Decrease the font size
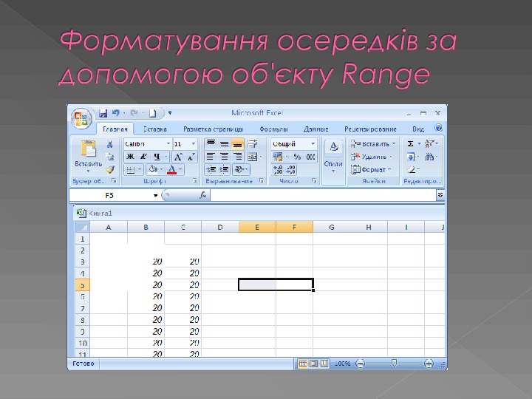532x399 pixels. click(191, 157)
